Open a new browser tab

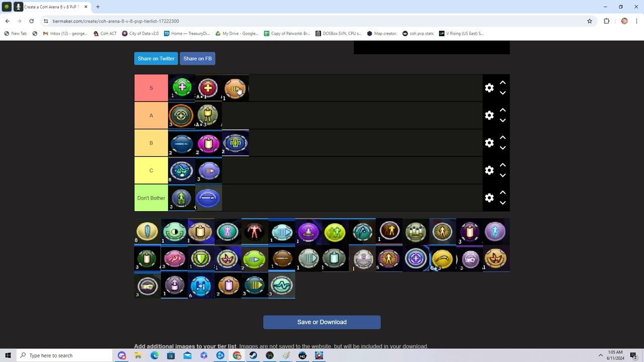pos(98,7)
